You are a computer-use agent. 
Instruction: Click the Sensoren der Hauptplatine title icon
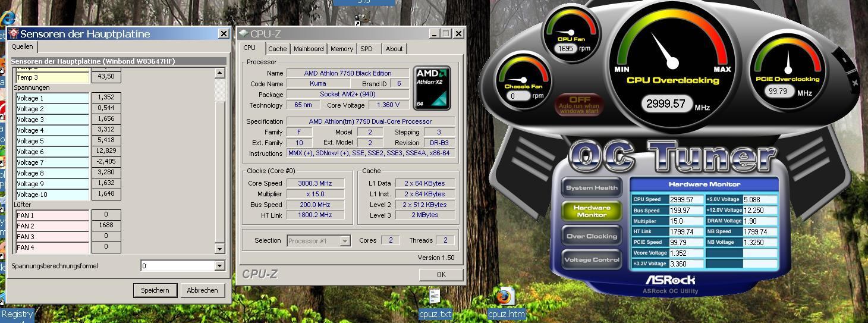(x=13, y=34)
